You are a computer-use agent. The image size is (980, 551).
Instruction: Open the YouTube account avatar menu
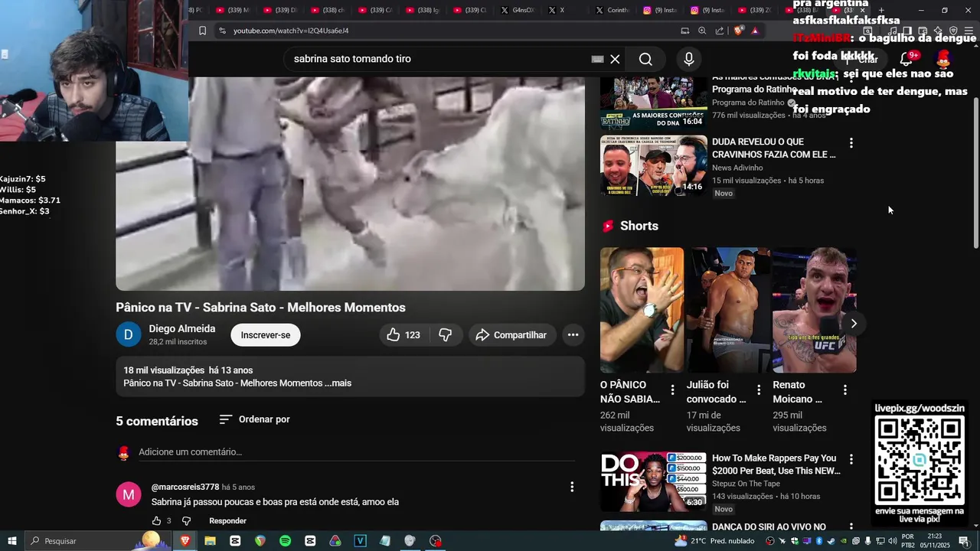coord(943,59)
